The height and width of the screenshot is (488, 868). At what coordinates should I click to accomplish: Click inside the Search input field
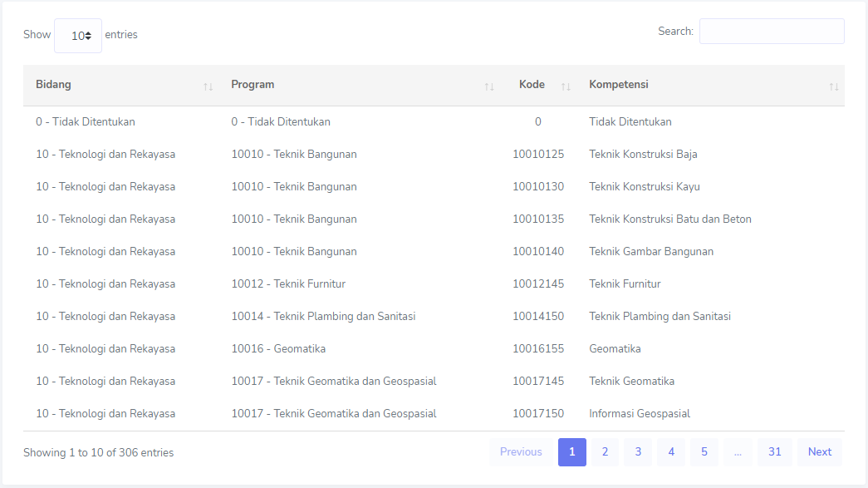(x=771, y=32)
